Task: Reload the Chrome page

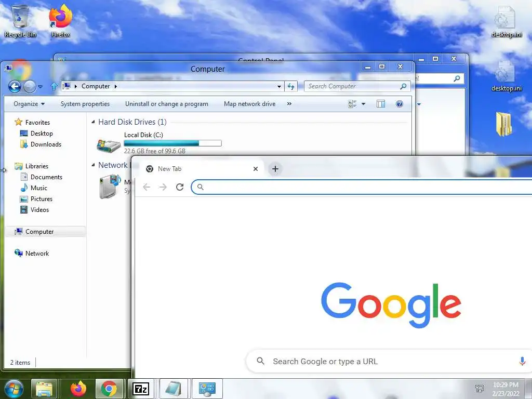Action: [x=180, y=187]
